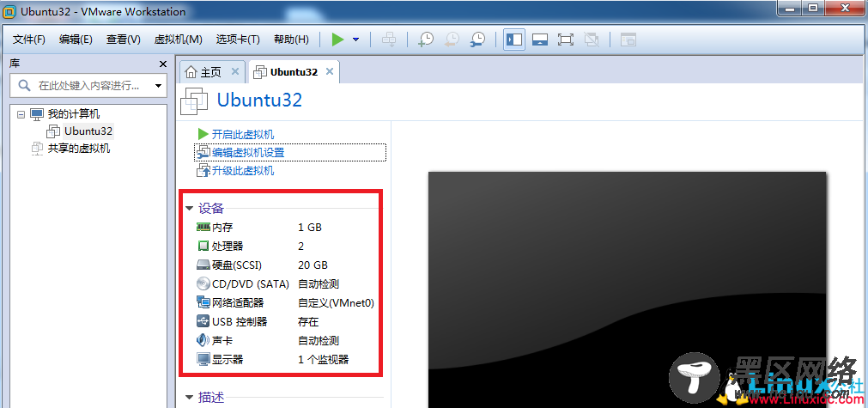
Task: Click the processor count value 2
Action: pos(301,246)
